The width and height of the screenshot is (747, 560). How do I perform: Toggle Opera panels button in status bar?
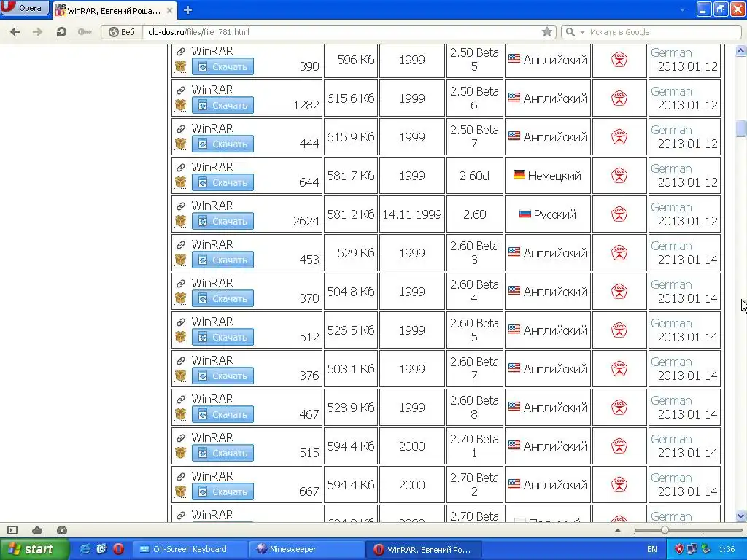[x=12, y=530]
